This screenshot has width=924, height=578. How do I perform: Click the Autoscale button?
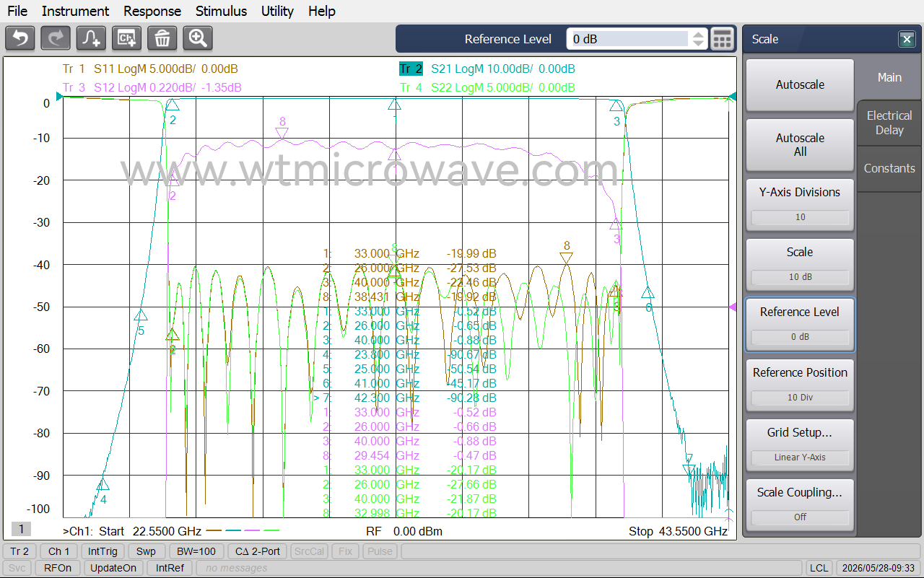(800, 84)
